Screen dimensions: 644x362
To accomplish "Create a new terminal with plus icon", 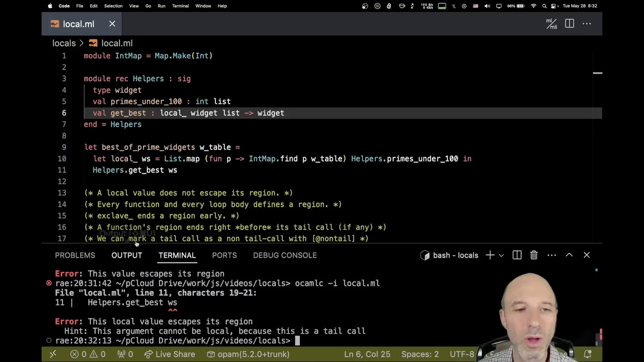I will coord(490,255).
